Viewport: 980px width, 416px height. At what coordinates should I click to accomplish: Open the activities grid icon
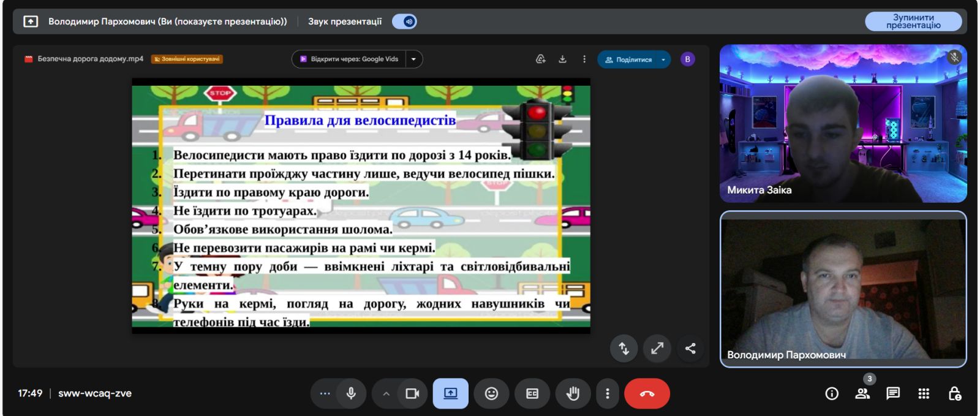(924, 393)
